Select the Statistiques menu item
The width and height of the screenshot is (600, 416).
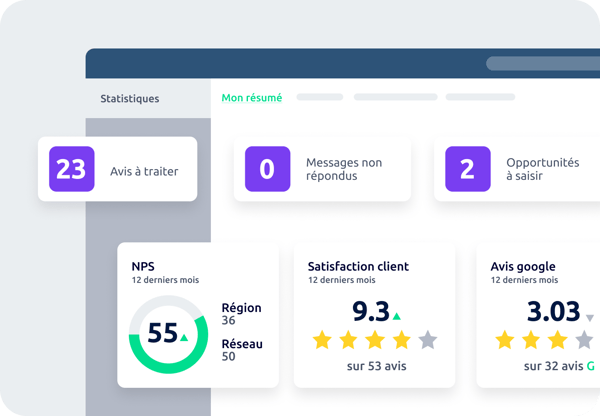[130, 99]
